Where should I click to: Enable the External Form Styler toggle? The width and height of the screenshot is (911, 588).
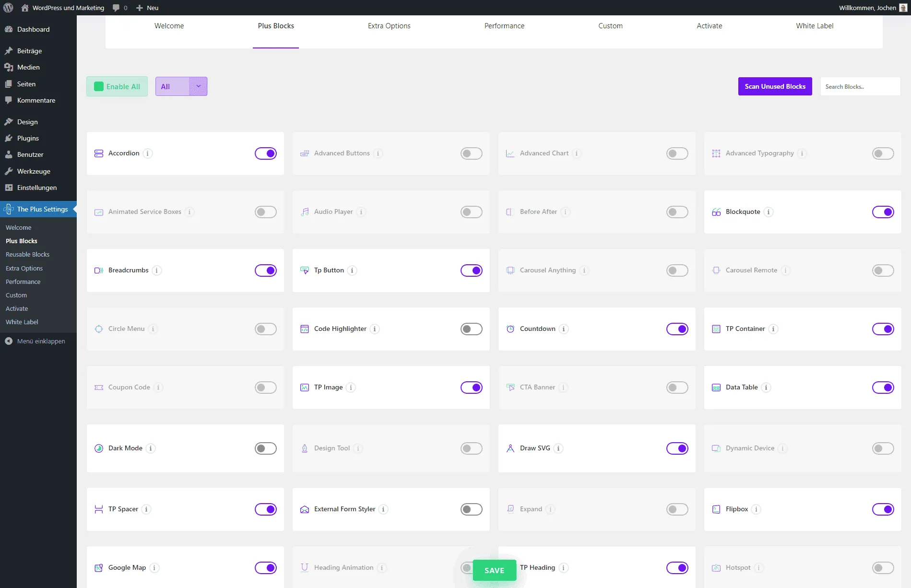[x=472, y=509]
